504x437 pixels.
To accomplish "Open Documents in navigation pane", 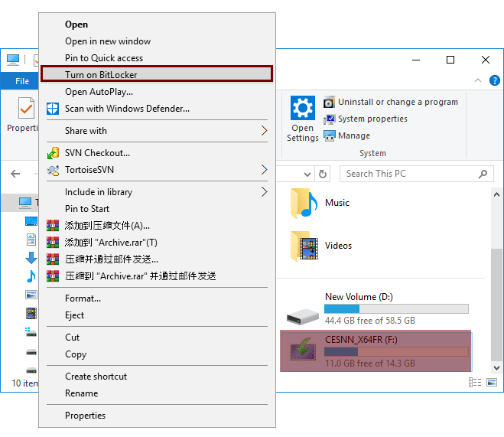I will [x=31, y=240].
